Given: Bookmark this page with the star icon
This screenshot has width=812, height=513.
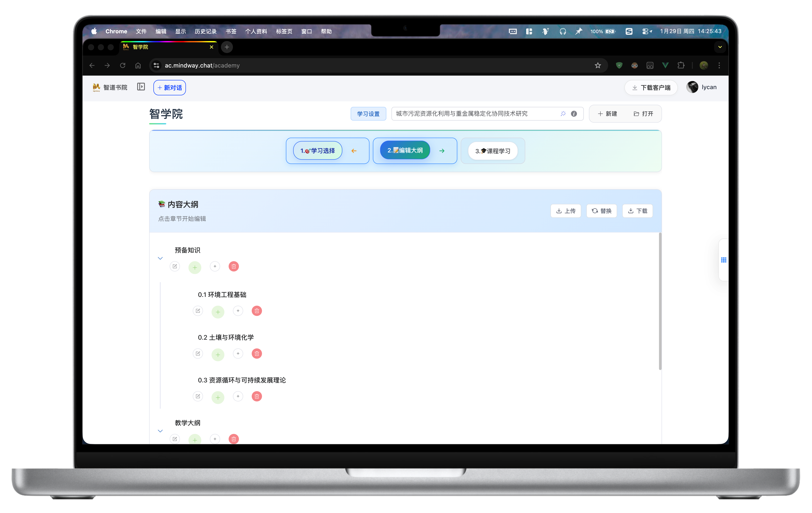Looking at the screenshot, I should [x=598, y=65].
